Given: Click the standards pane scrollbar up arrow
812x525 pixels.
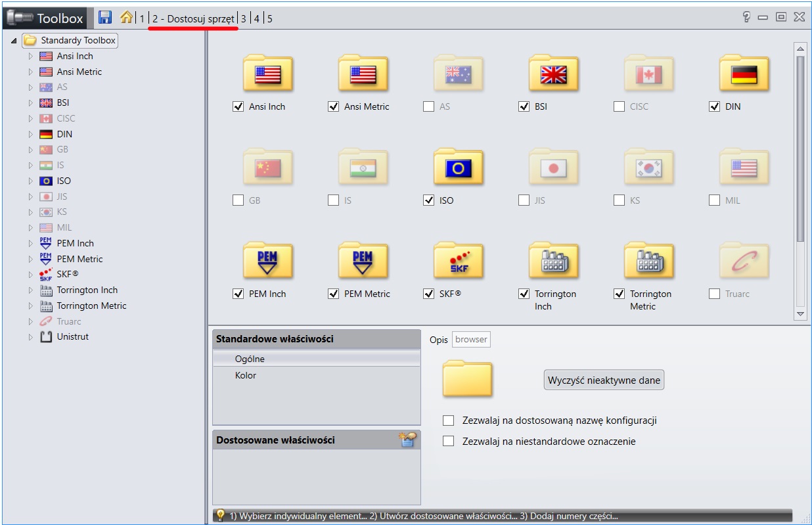Looking at the screenshot, I should point(800,49).
